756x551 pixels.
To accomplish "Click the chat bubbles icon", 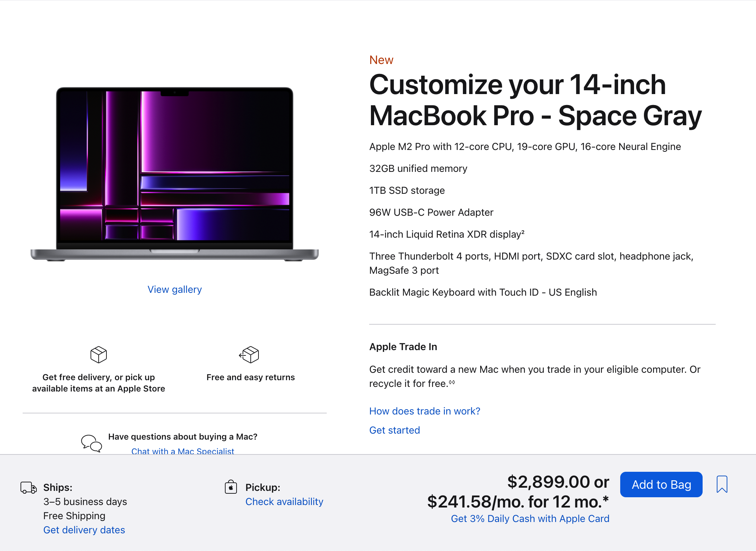I will 92,443.
